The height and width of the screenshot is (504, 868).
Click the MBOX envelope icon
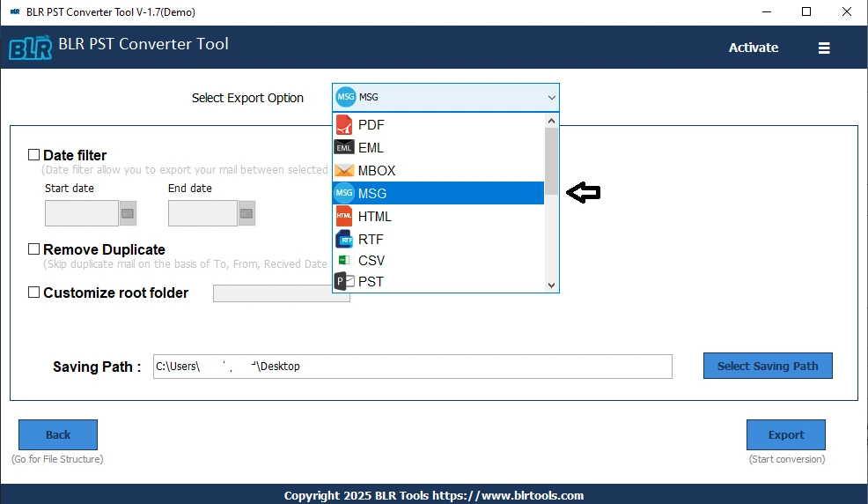click(x=343, y=171)
